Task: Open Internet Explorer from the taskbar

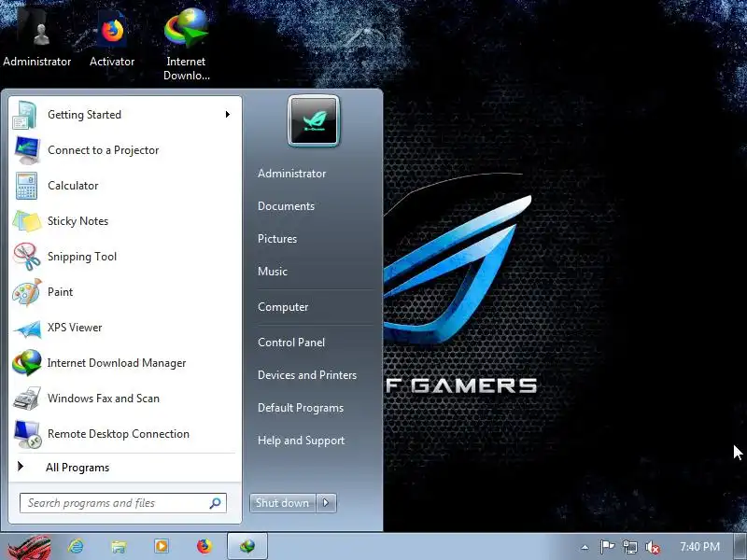Action: [x=76, y=546]
